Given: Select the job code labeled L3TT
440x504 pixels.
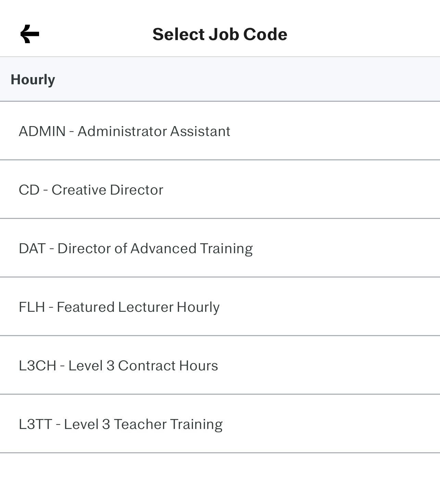Looking at the screenshot, I should click(220, 424).
